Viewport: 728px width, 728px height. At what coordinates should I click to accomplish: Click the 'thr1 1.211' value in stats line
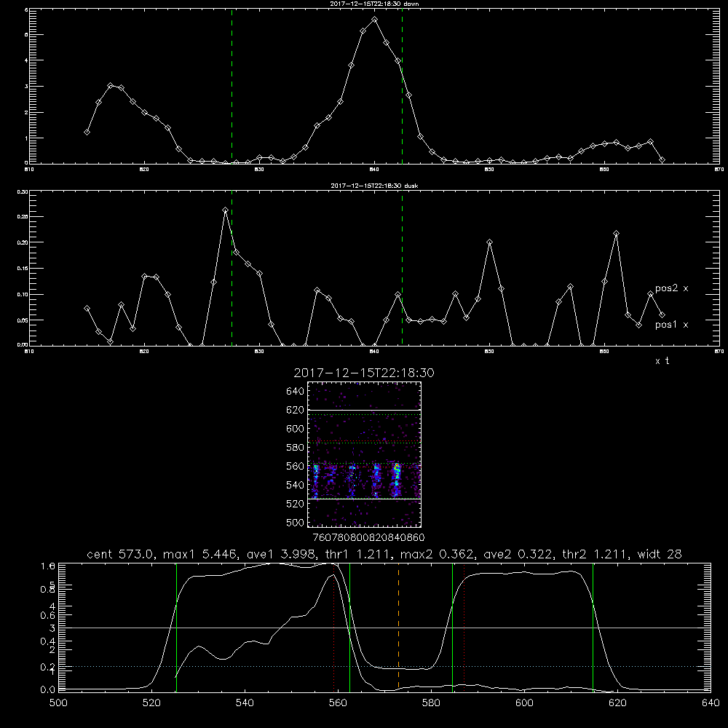click(x=358, y=554)
